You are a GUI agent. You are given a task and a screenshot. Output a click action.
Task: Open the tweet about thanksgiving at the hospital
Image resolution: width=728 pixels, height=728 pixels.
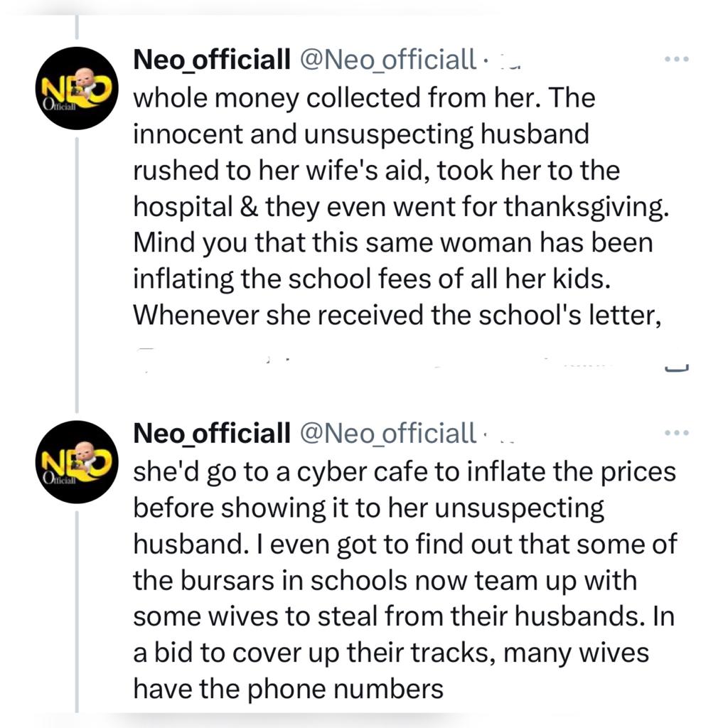pyautogui.click(x=398, y=206)
